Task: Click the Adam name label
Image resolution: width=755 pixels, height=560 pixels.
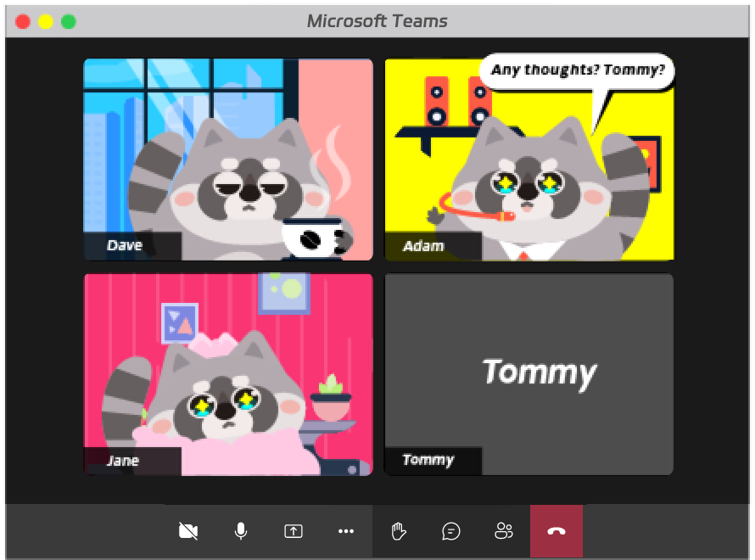Action: click(x=423, y=246)
